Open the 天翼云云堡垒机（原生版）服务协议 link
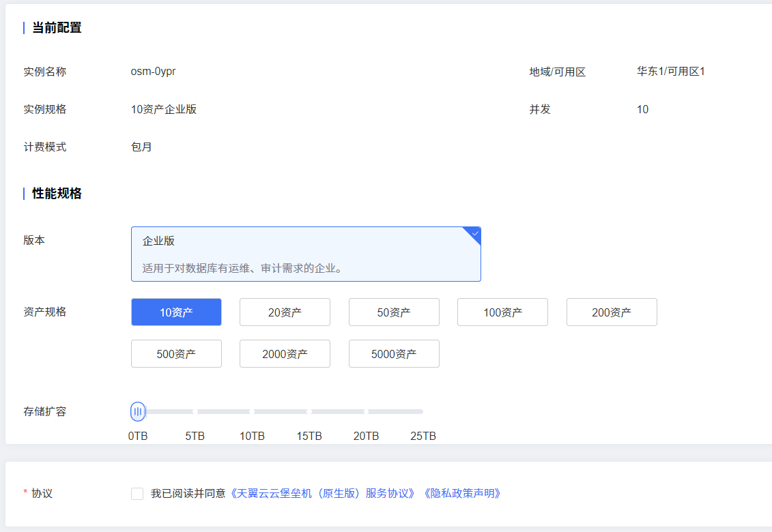This screenshot has height=532, width=772. 322,494
